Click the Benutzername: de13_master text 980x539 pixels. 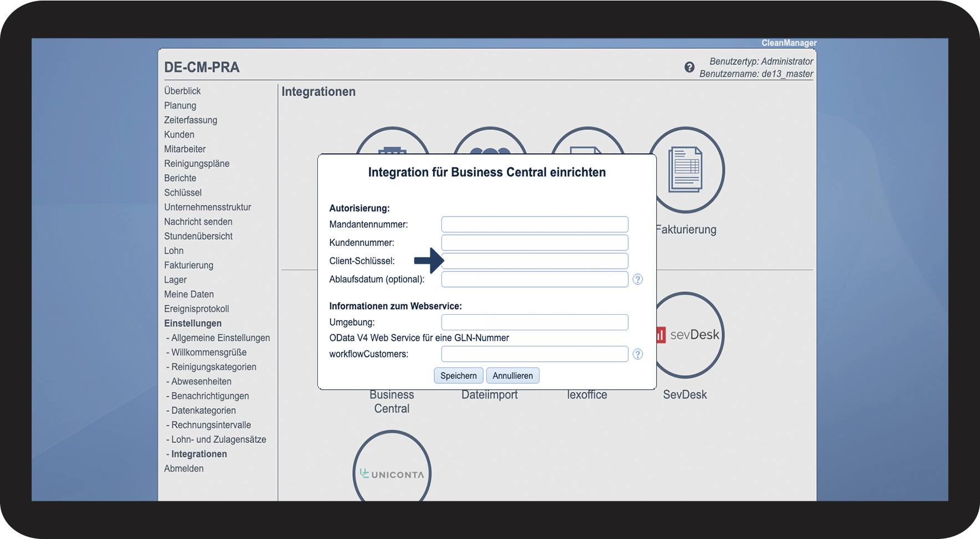756,74
